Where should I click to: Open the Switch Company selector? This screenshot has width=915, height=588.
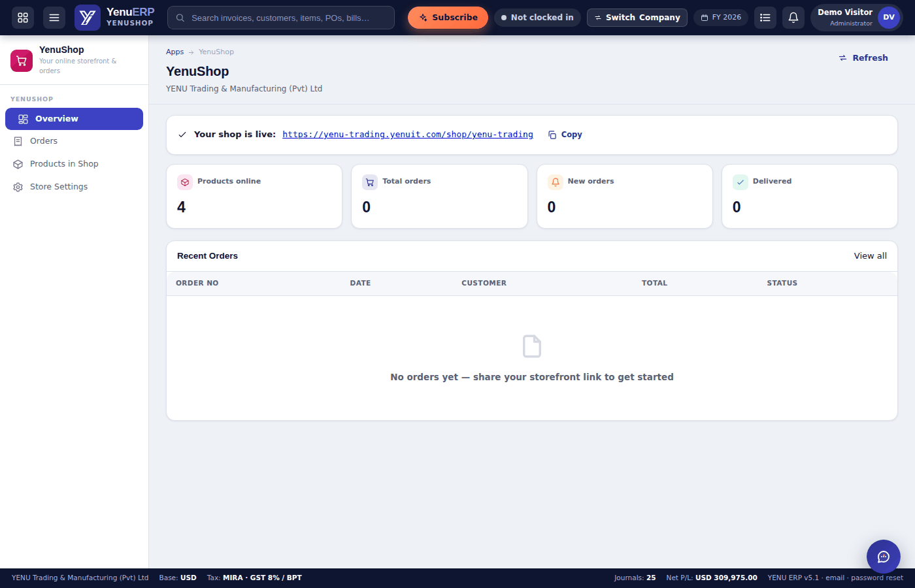click(637, 18)
